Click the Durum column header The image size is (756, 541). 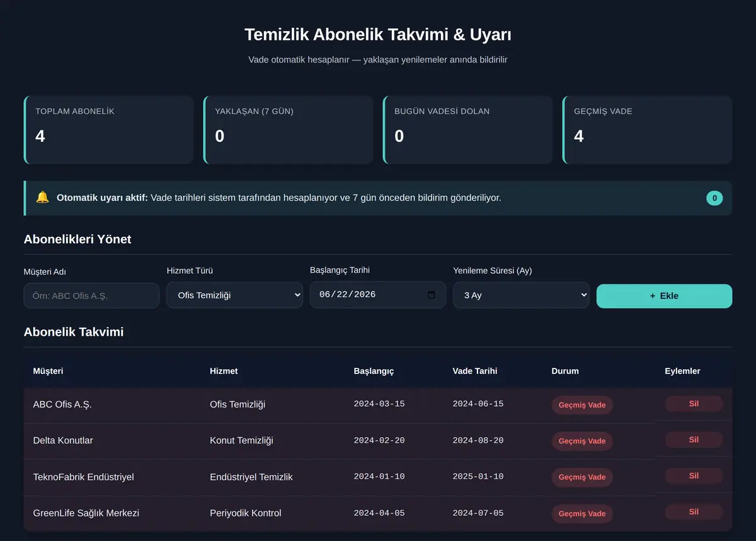[x=565, y=371]
